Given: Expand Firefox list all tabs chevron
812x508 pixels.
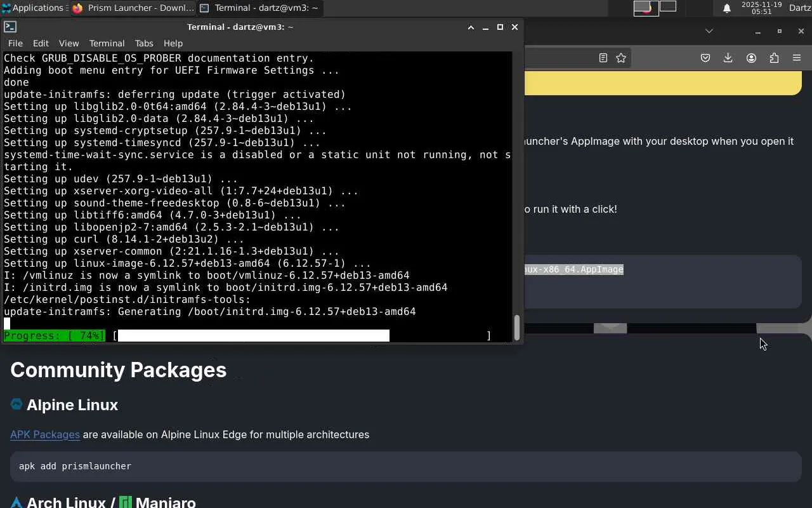Looking at the screenshot, I should click(x=709, y=31).
